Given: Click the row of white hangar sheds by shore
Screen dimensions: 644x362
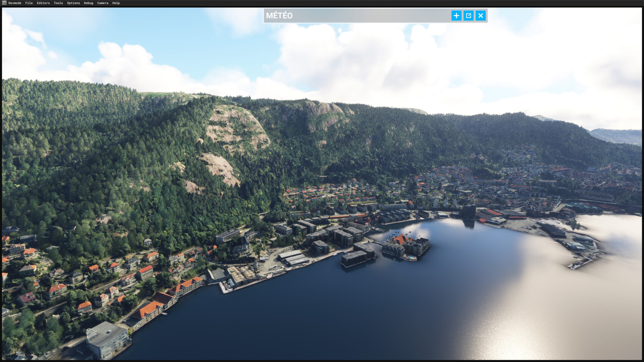Looking at the screenshot, I should 294,257.
